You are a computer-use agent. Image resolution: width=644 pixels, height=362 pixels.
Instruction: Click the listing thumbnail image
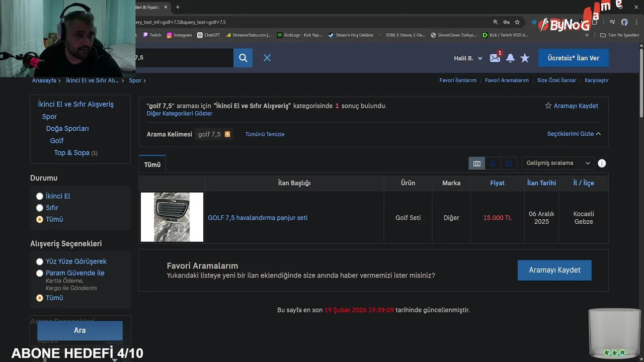pyautogui.click(x=172, y=217)
